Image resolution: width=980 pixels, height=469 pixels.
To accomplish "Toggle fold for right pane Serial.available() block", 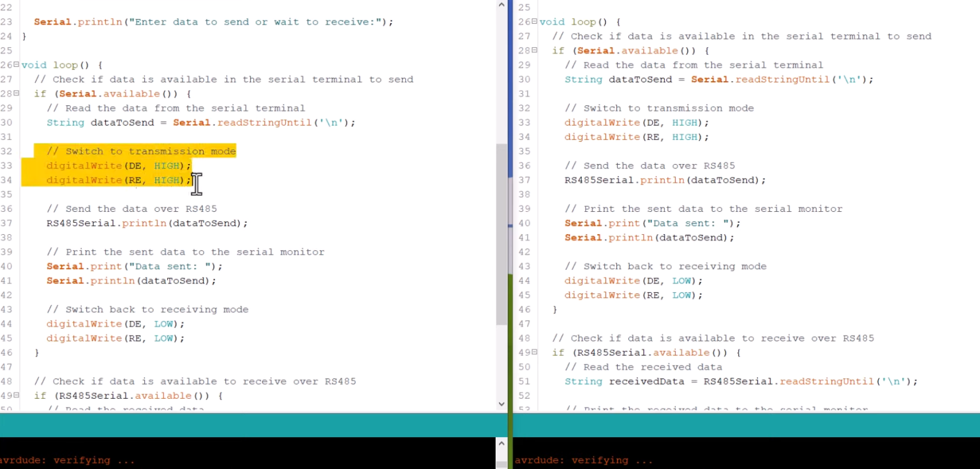I will pyautogui.click(x=534, y=50).
